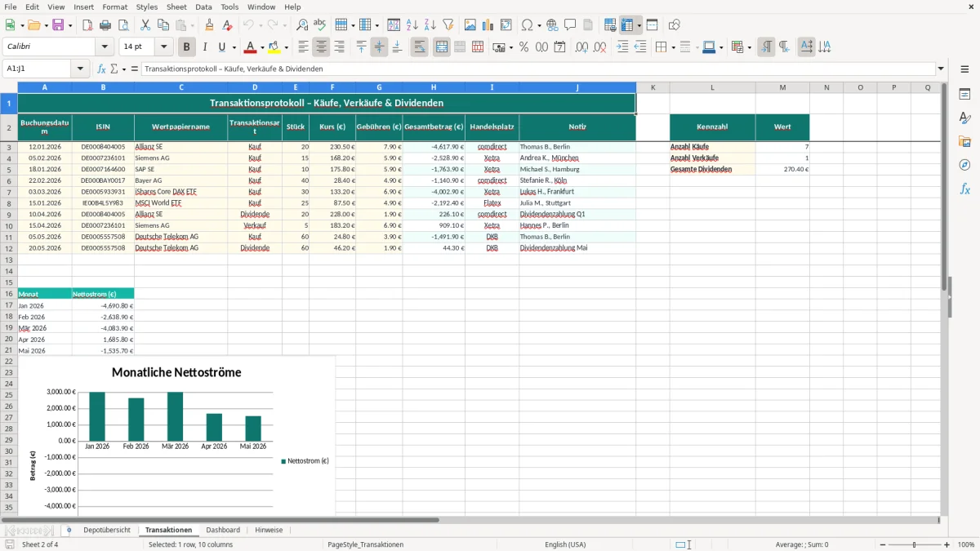Open sidebar Navigator compass icon
Viewport: 980px width, 551px height.
click(964, 165)
